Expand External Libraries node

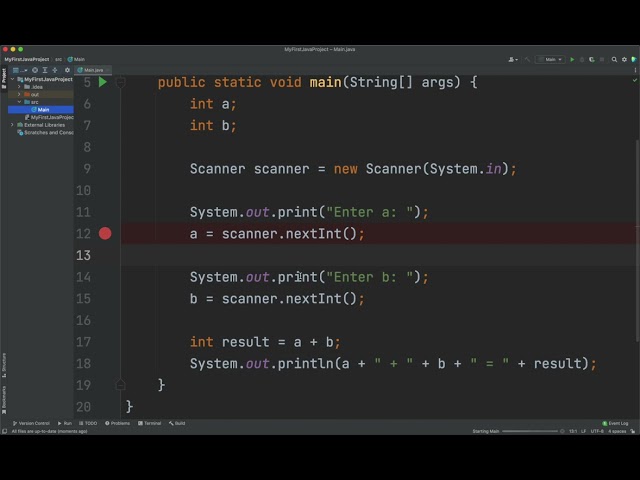(x=13, y=125)
